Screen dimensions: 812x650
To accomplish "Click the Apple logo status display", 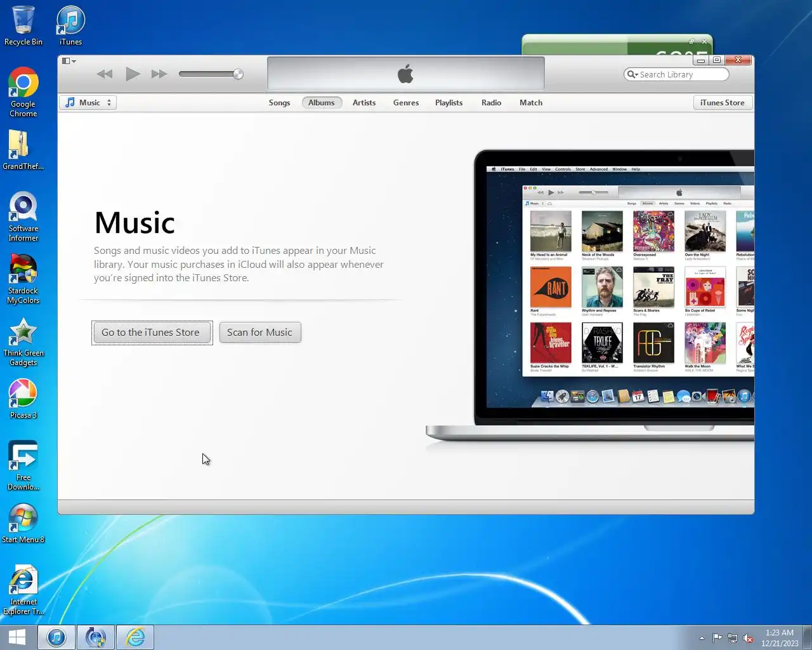I will click(x=406, y=74).
